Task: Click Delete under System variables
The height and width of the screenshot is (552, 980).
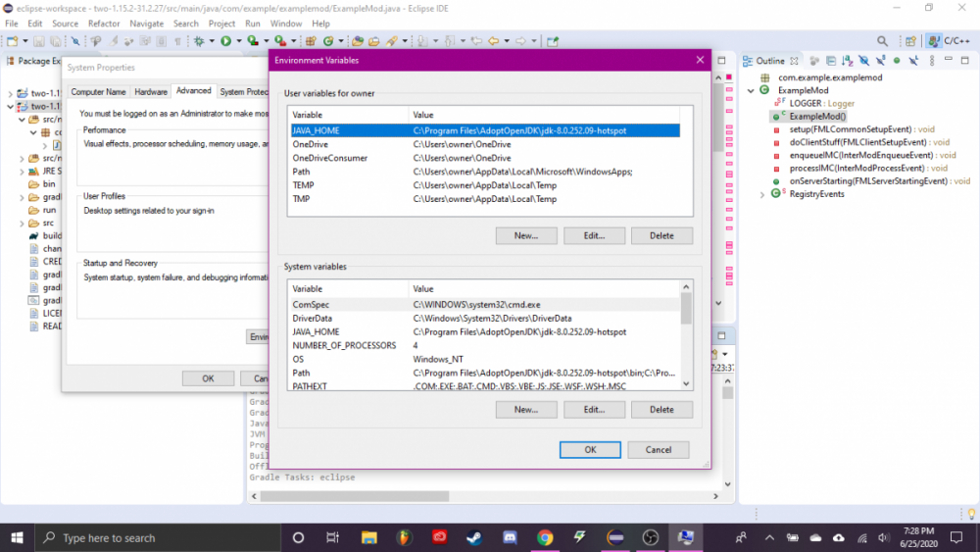Action: (x=661, y=410)
